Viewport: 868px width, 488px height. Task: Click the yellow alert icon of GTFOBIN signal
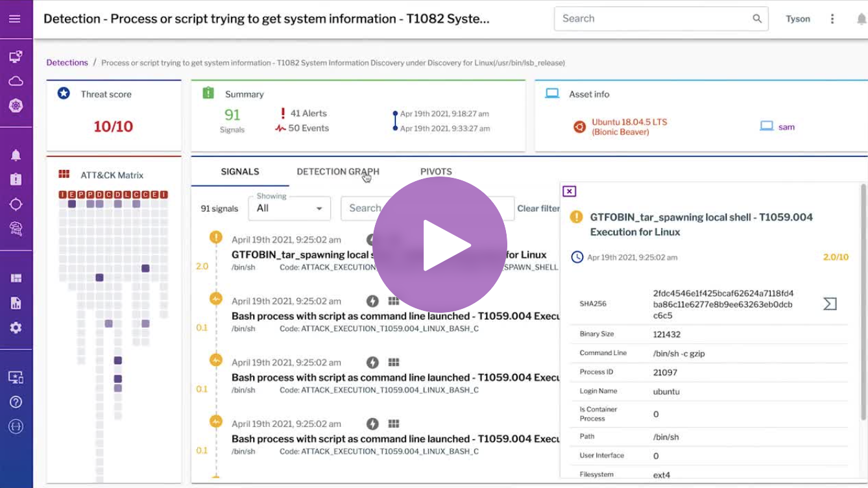[x=216, y=238]
